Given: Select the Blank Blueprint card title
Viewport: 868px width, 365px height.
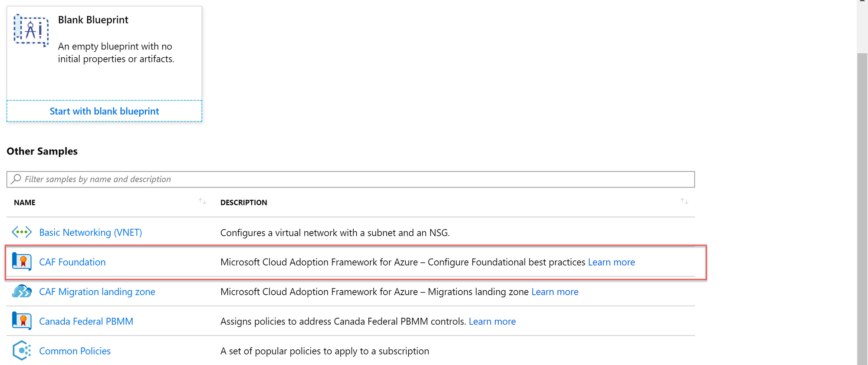Looking at the screenshot, I should tap(93, 20).
